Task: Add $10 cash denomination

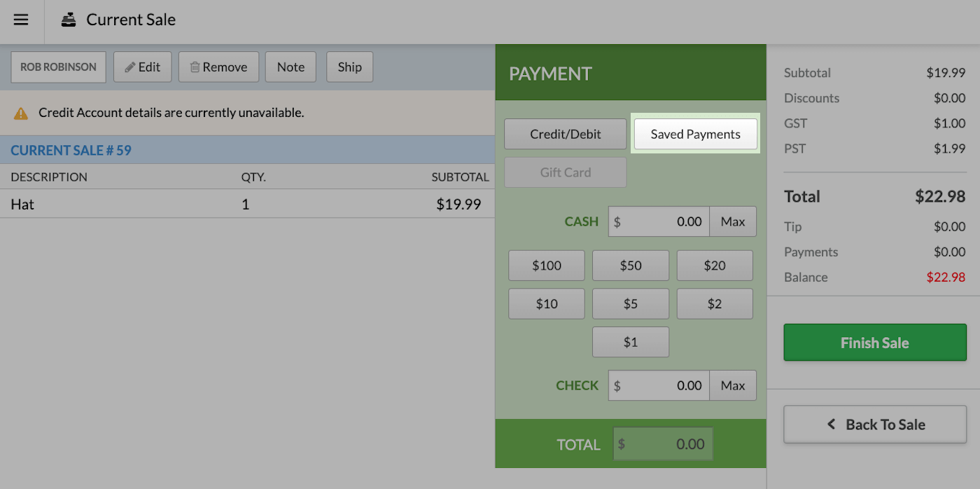Action: [x=547, y=304]
